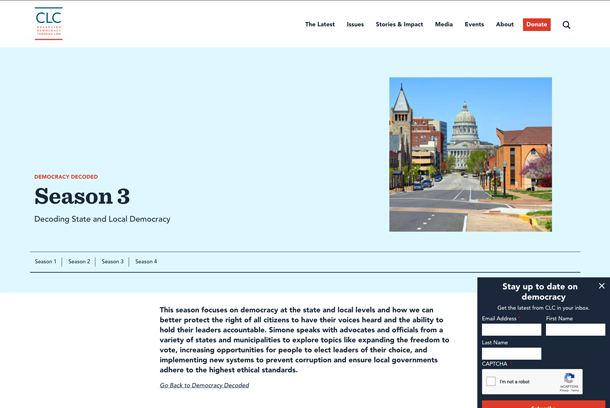Image resolution: width=610 pixels, height=408 pixels.
Task: Switch to the Season 3 tab
Action: [x=112, y=261]
